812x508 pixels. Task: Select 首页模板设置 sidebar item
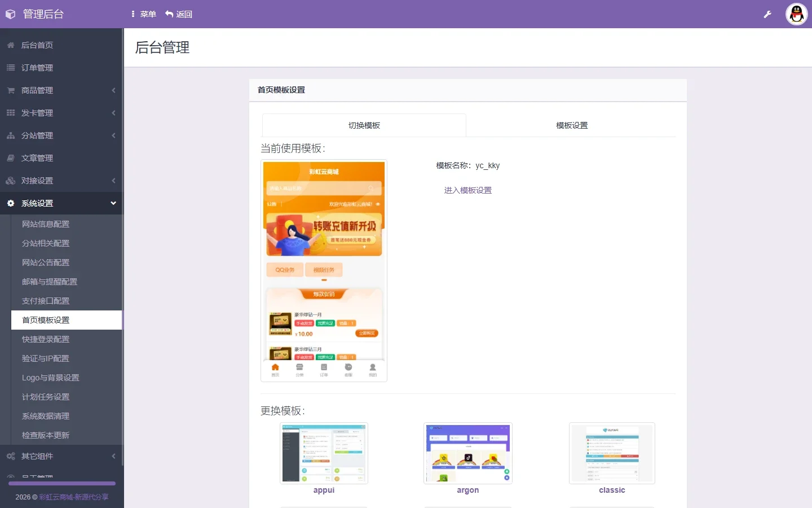tap(67, 320)
